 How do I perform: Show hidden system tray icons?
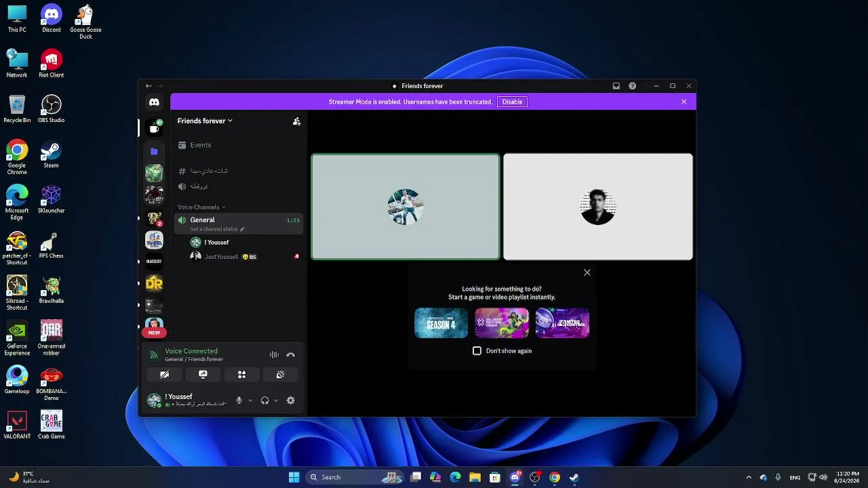pyautogui.click(x=749, y=477)
